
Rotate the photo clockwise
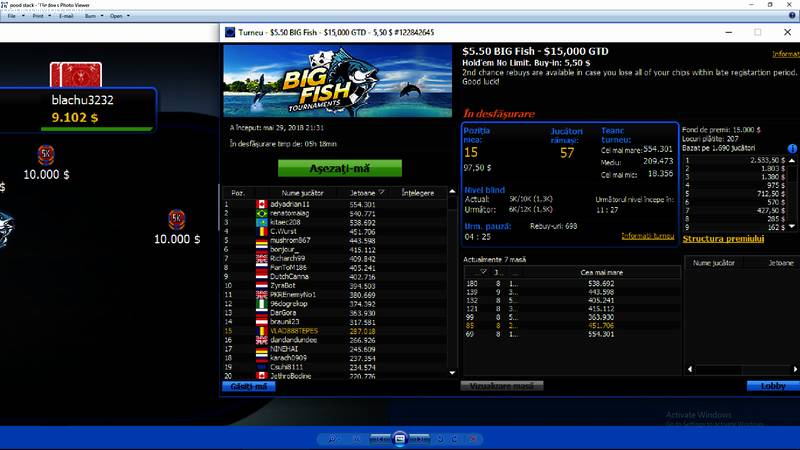click(454, 439)
